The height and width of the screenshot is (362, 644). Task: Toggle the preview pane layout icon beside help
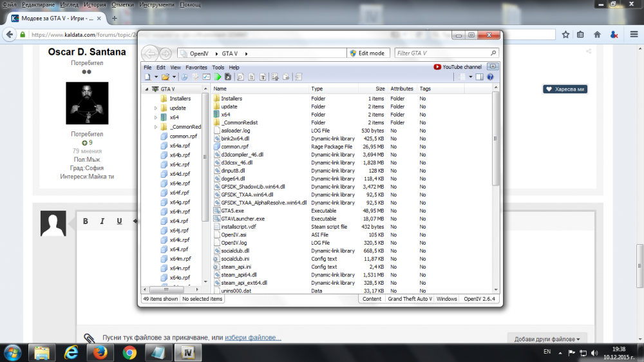click(x=479, y=77)
